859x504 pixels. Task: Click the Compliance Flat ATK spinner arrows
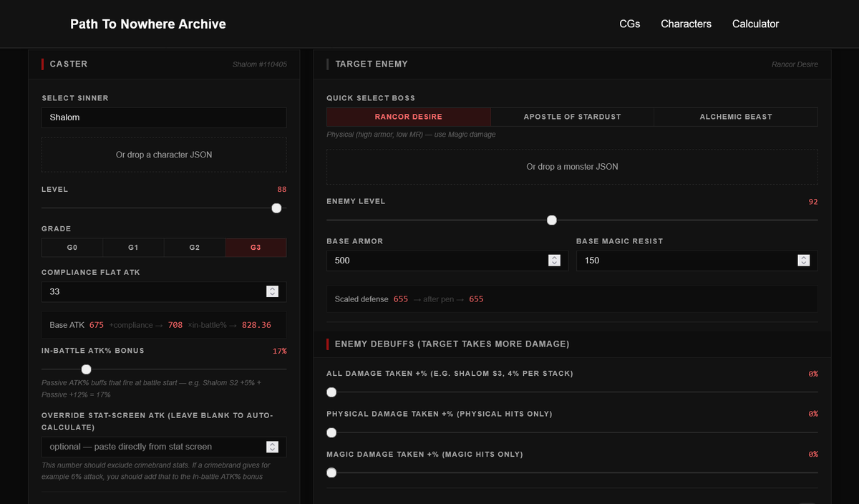tap(272, 292)
